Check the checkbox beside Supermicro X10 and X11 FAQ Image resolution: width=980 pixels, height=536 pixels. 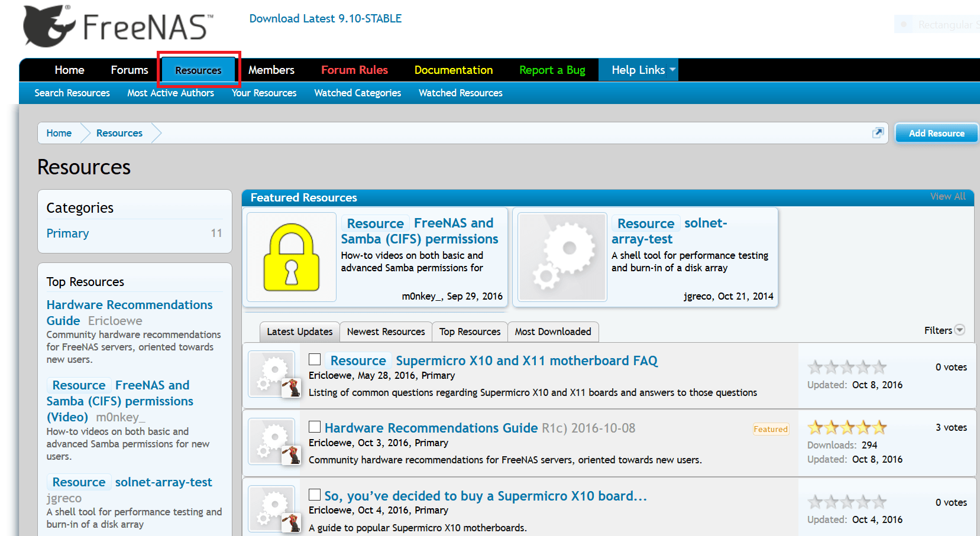pyautogui.click(x=315, y=359)
